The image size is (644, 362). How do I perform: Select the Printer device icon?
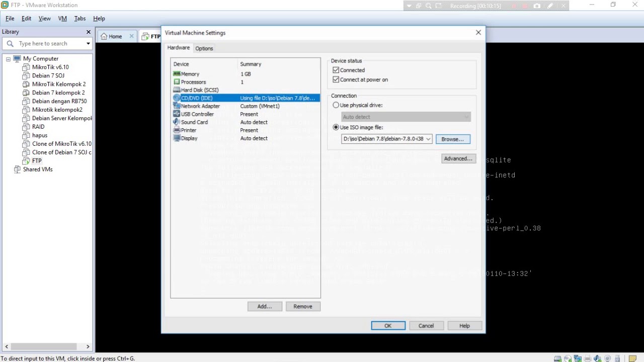pyautogui.click(x=176, y=130)
